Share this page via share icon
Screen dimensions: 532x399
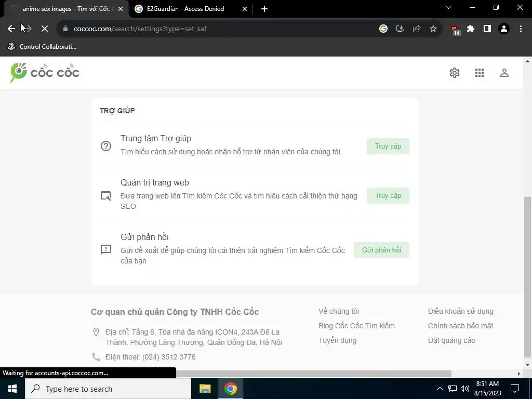tap(417, 29)
